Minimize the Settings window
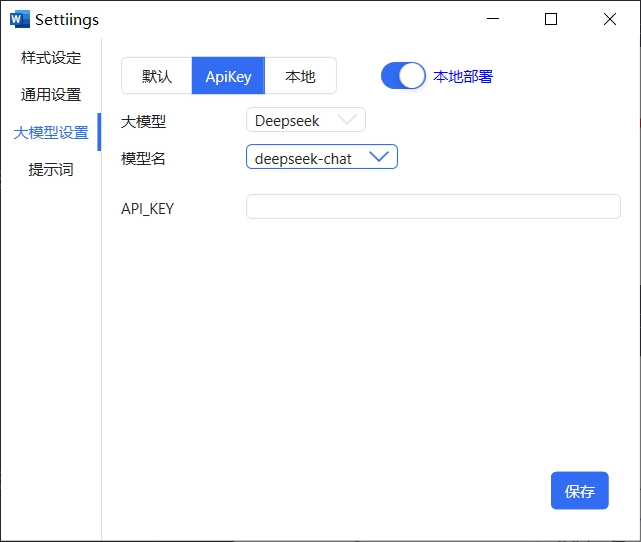641x542 pixels. click(493, 19)
